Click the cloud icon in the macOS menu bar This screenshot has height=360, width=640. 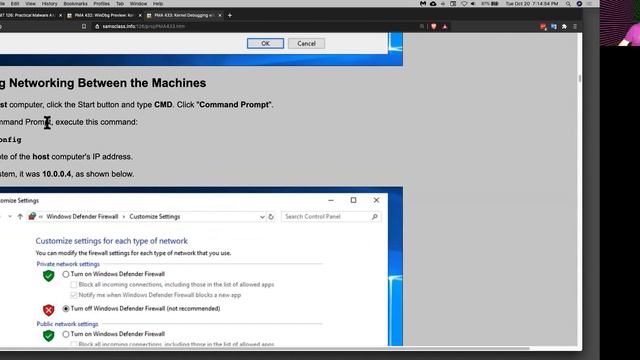point(433,4)
